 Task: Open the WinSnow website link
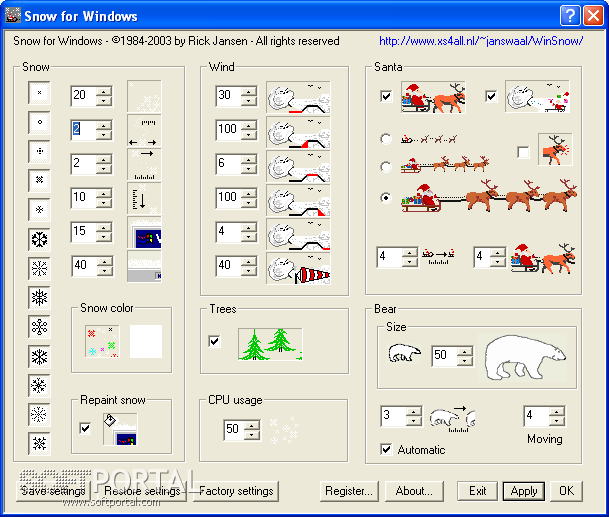[x=481, y=41]
